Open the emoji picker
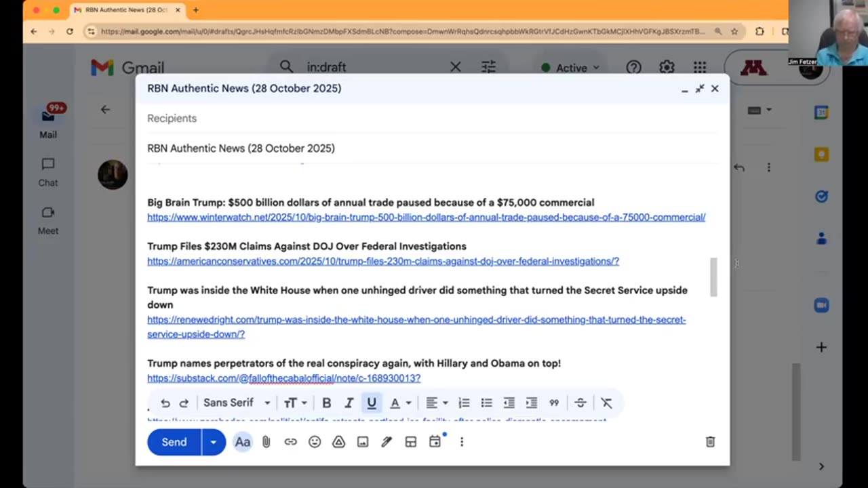 pyautogui.click(x=315, y=442)
